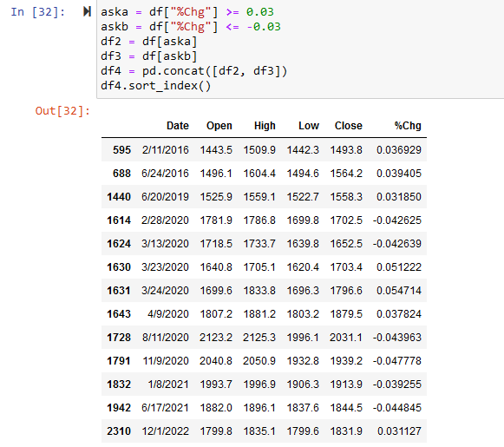The width and height of the screenshot is (504, 447).
Task: Click %Chg value 0.051222
Action: pyautogui.click(x=399, y=267)
